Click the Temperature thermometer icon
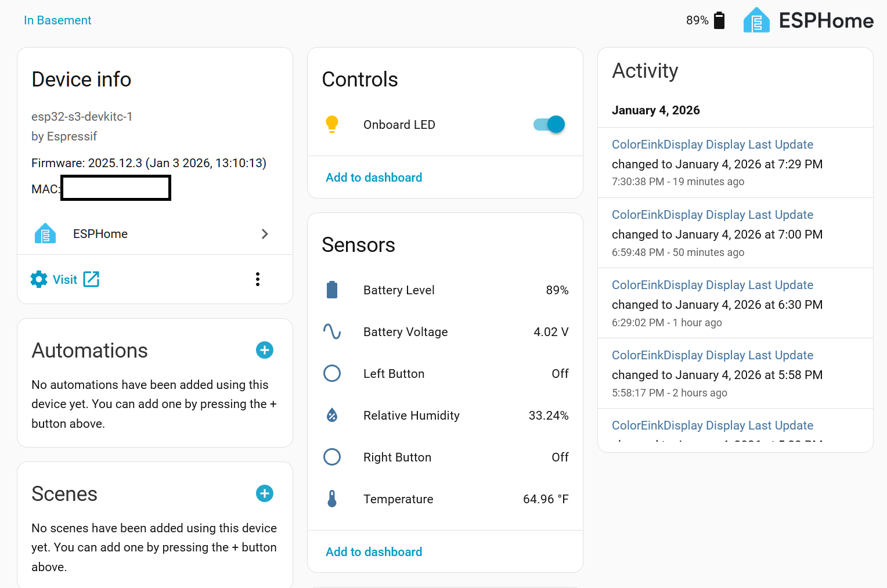 pyautogui.click(x=332, y=499)
